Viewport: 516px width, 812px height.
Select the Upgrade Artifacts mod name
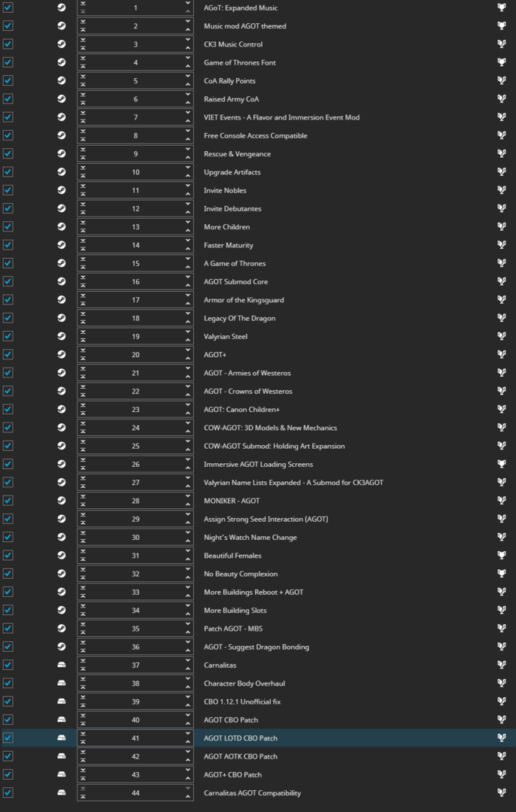click(x=232, y=172)
